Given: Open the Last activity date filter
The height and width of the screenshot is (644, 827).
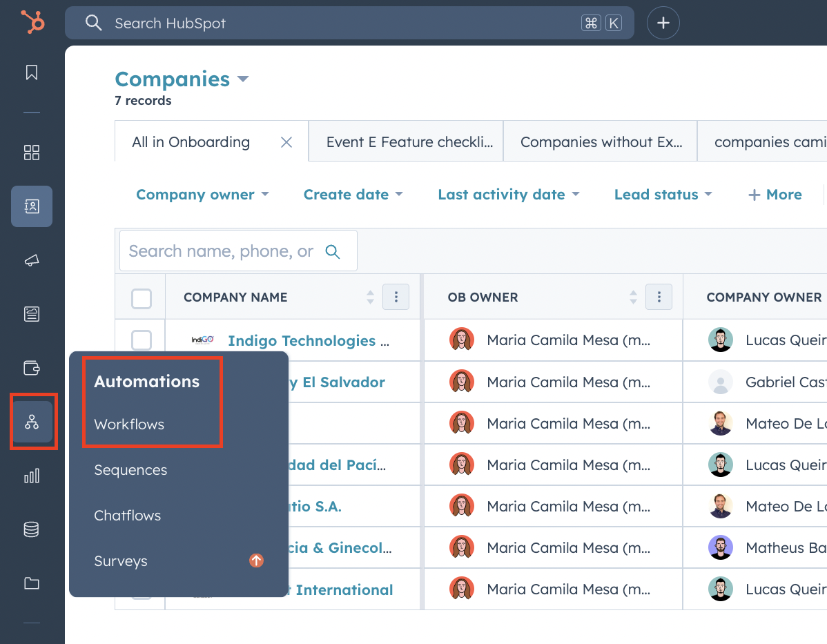Looking at the screenshot, I should (x=509, y=195).
